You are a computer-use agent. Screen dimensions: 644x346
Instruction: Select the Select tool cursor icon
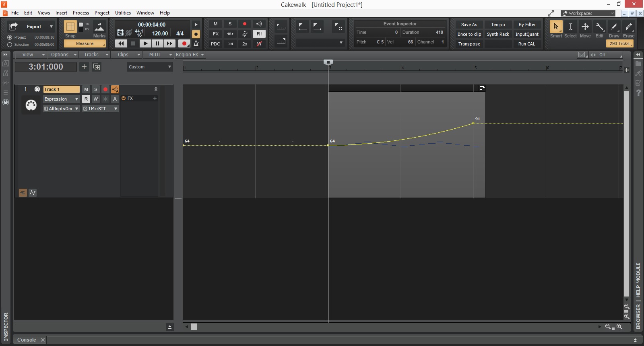tap(570, 27)
